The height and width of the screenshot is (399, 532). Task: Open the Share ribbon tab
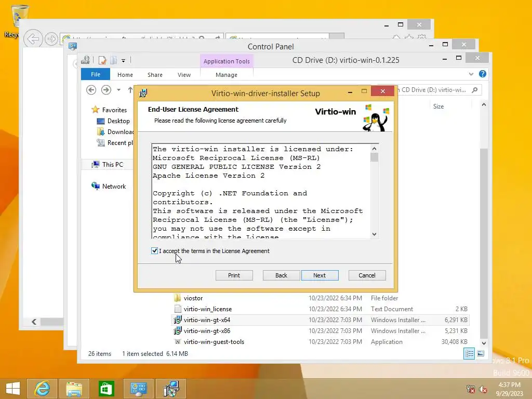coord(155,75)
